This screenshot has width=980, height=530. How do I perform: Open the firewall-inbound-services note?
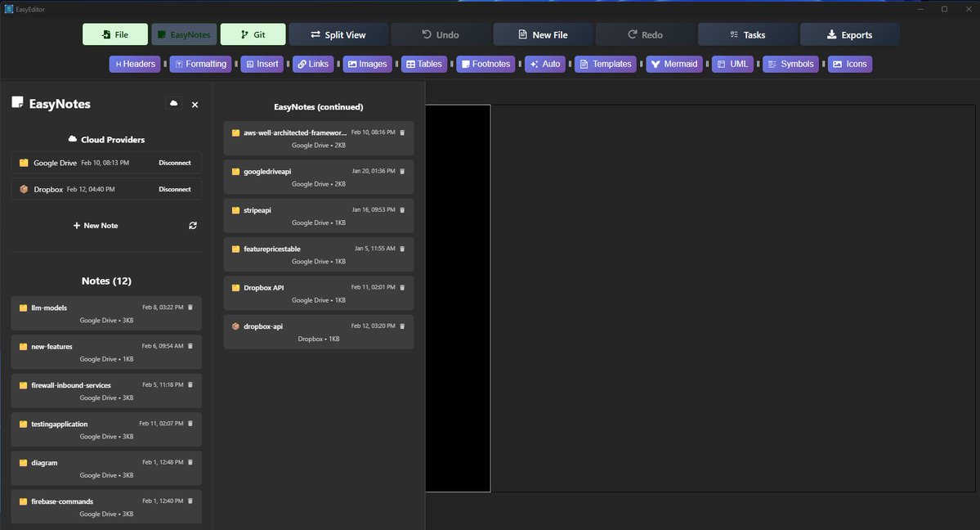106,391
